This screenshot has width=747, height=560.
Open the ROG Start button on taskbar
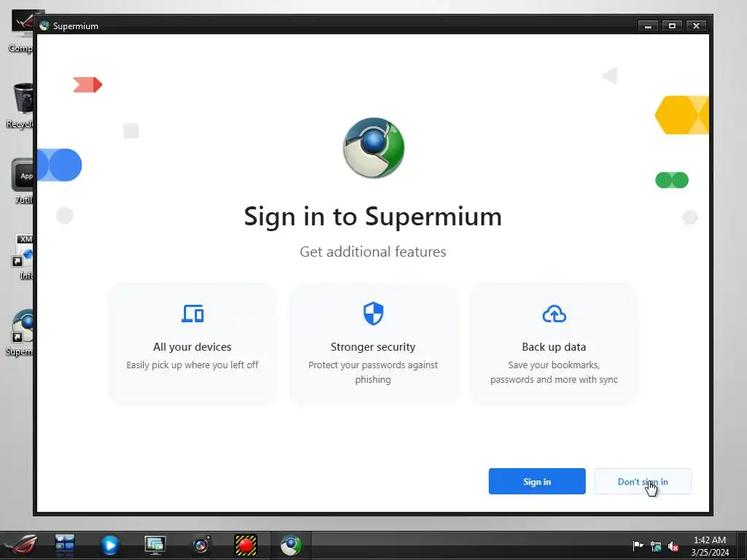tap(20, 545)
